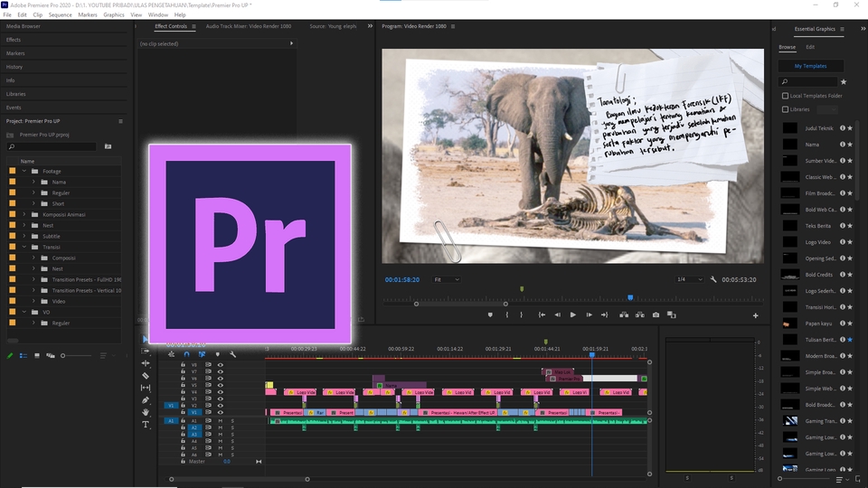Image resolution: width=868 pixels, height=488 pixels.
Task: Expand the Komposisi Animasi bin
Action: click(x=24, y=214)
